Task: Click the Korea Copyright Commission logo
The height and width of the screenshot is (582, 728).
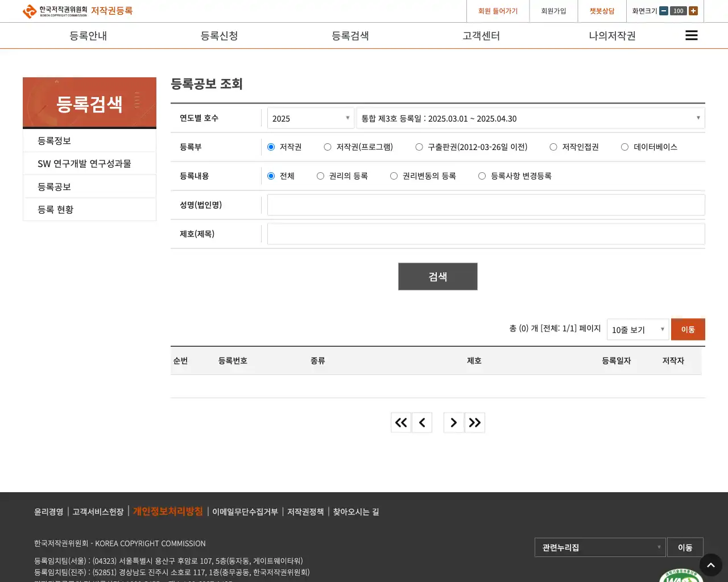Action: pos(55,11)
